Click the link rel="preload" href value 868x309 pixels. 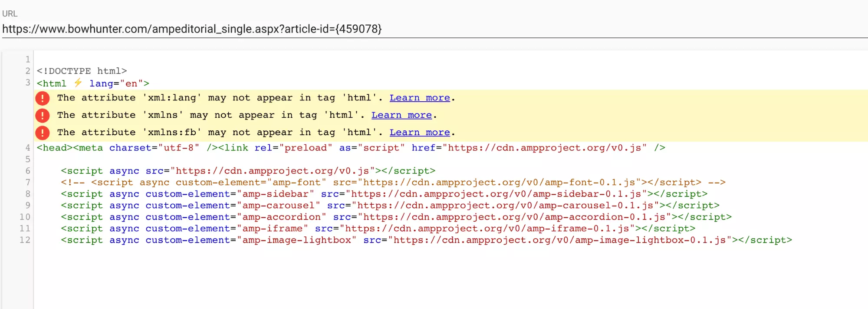pos(545,148)
